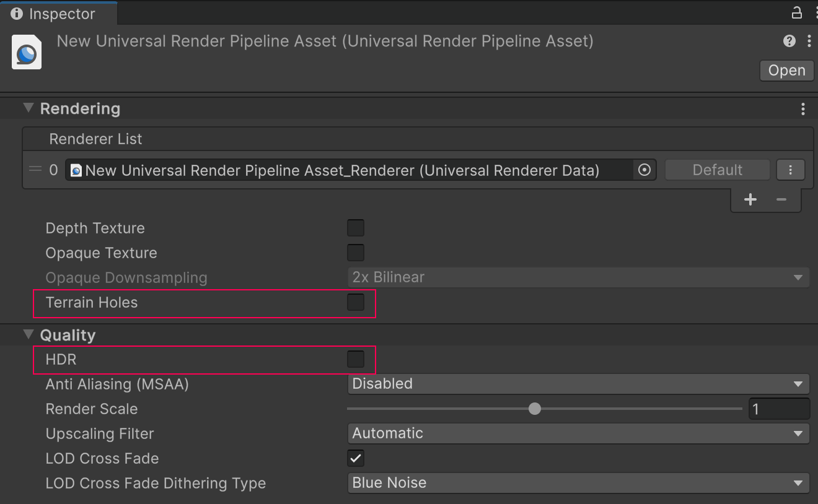Add a renderer with the plus icon
This screenshot has height=504, width=818.
coord(750,199)
